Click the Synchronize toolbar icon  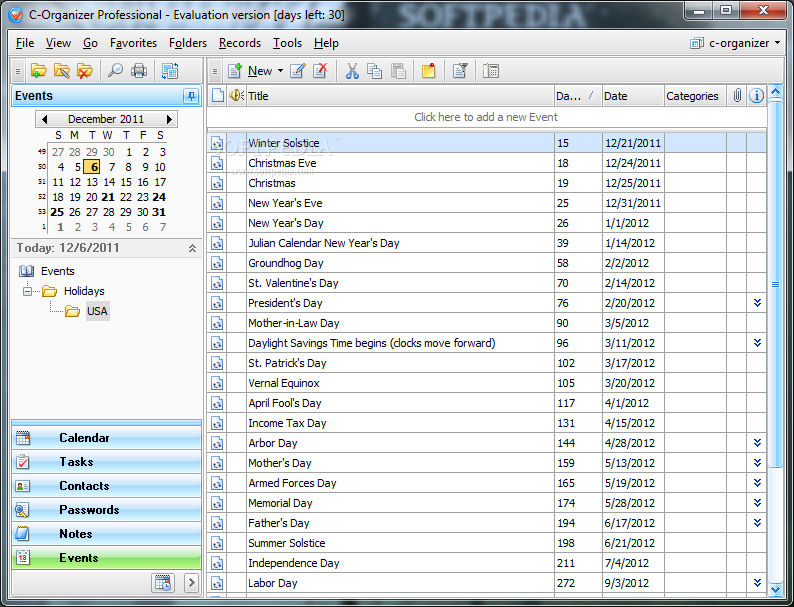(170, 71)
